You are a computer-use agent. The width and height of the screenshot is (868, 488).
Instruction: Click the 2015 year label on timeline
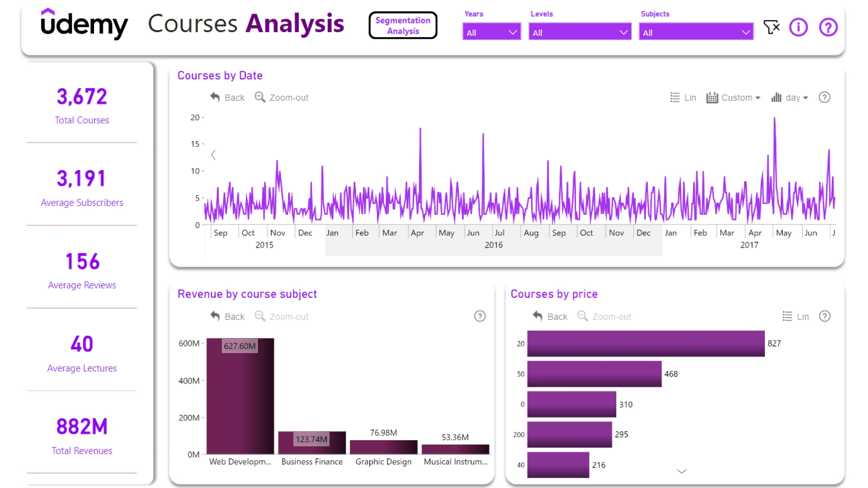(264, 245)
